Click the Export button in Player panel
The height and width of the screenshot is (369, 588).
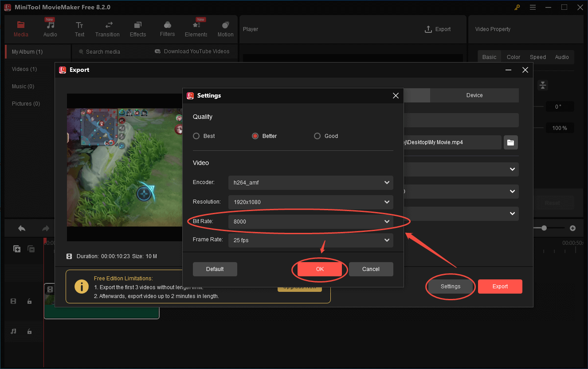(437, 29)
